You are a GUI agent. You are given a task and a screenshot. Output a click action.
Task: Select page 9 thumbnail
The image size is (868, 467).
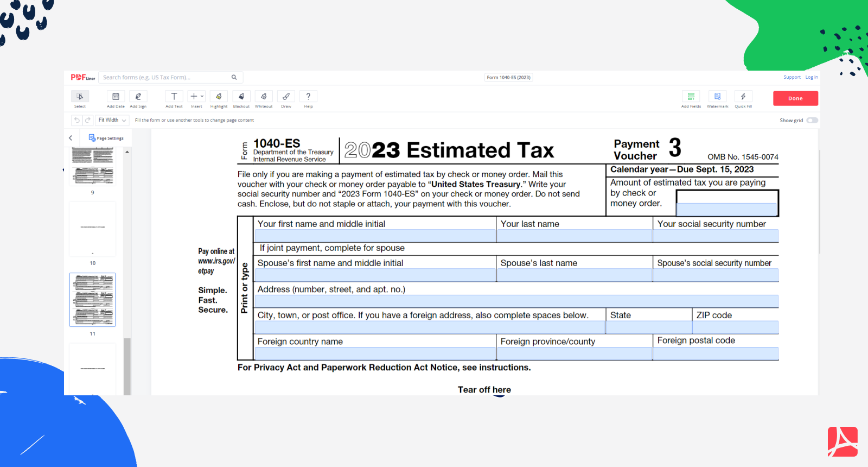(93, 166)
